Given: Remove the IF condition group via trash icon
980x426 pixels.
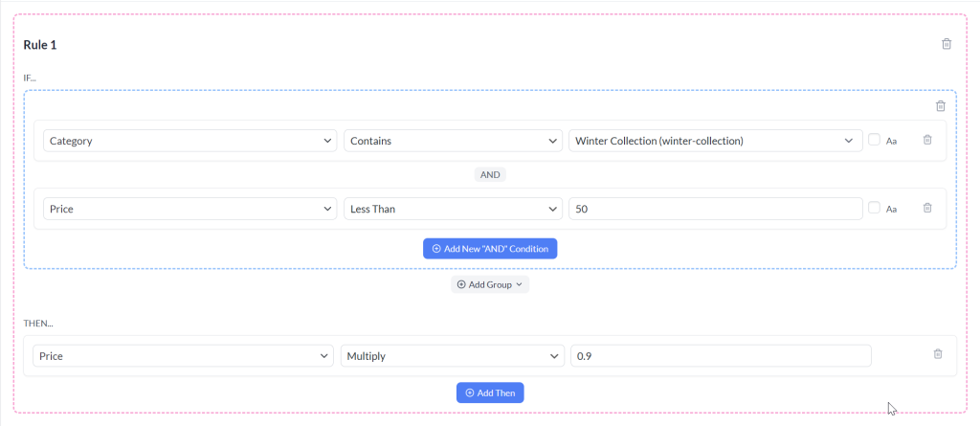Looking at the screenshot, I should tap(941, 105).
